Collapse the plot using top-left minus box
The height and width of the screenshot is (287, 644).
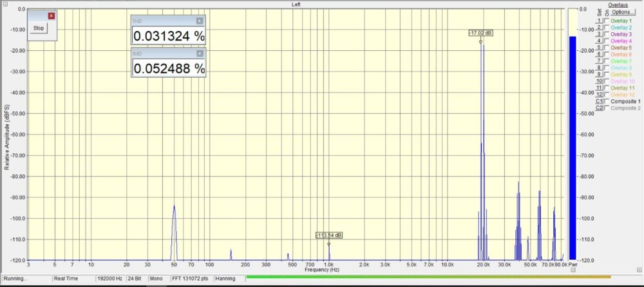[x=5, y=4]
